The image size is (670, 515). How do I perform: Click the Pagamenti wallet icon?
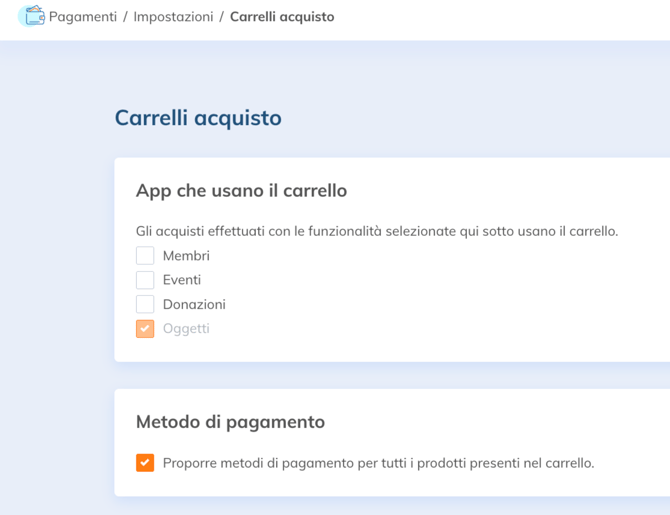[x=34, y=16]
